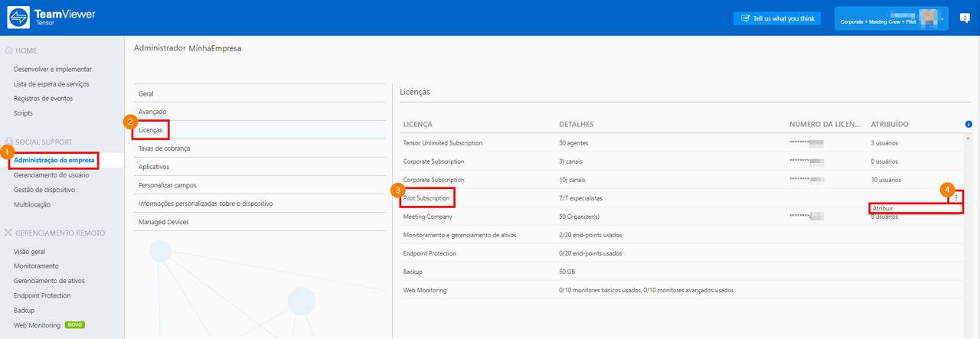Open the three-dot menu for Pilot Subscription

coord(956,197)
